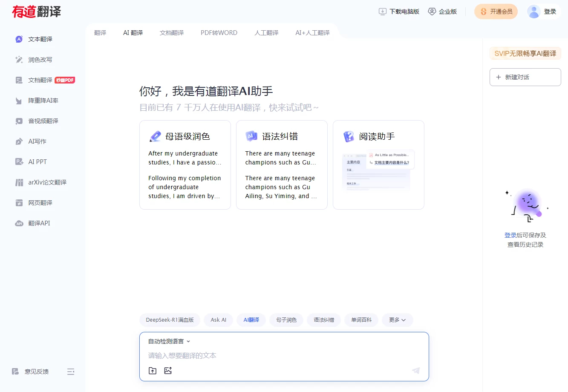
Task: Click the user avatar icon
Action: (533, 12)
